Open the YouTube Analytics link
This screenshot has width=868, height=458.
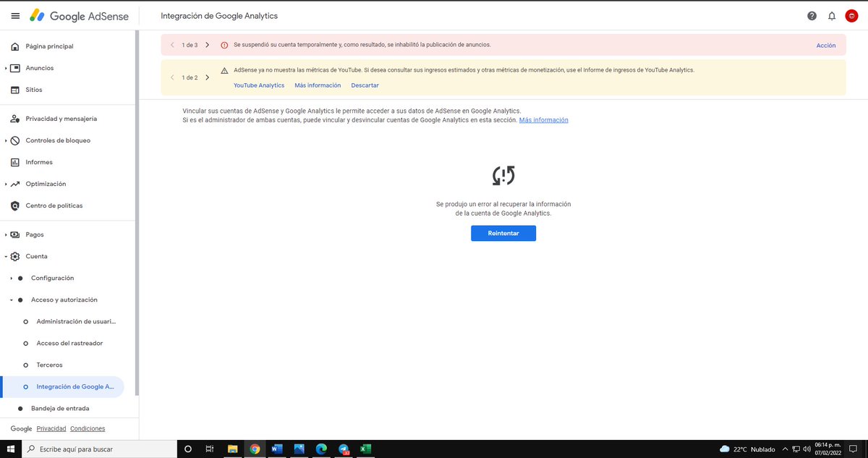tap(259, 85)
